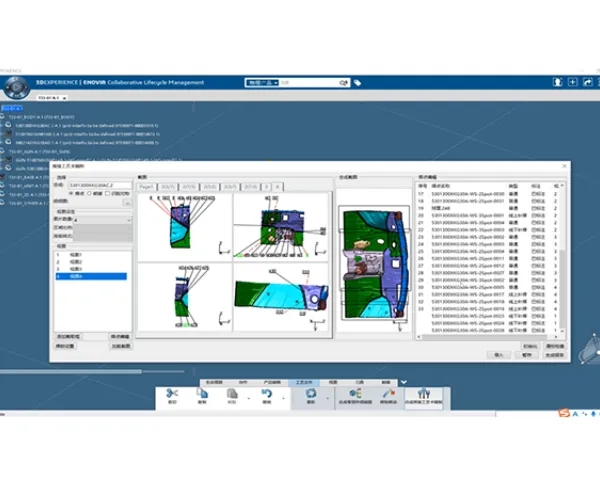
Task: Open the T33-01 A.1 tab dropdown arrow
Action: click(x=64, y=98)
